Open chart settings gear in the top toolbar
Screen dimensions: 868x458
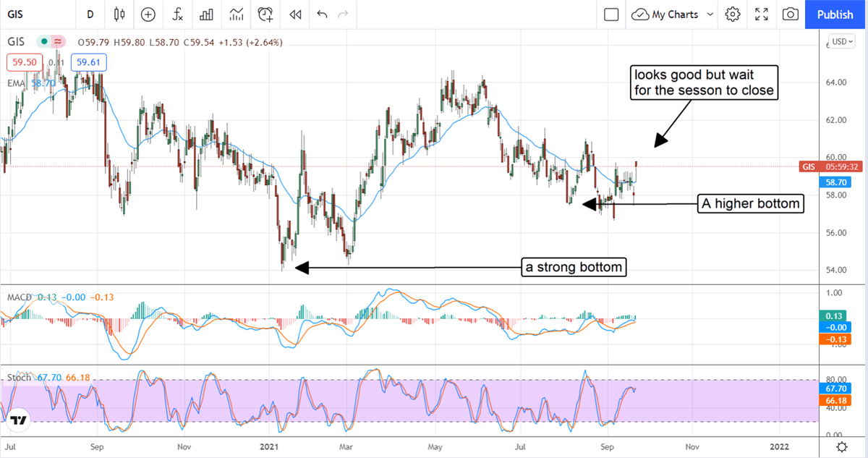point(733,14)
